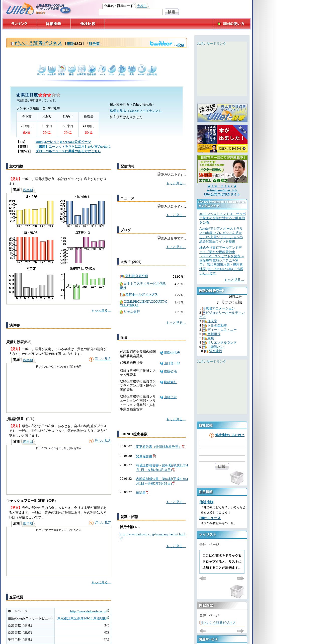Screen dimensions: 322x644
Task: Switch キャッシュフロー計算書 to 四半期 tab
Action: pos(28,524)
